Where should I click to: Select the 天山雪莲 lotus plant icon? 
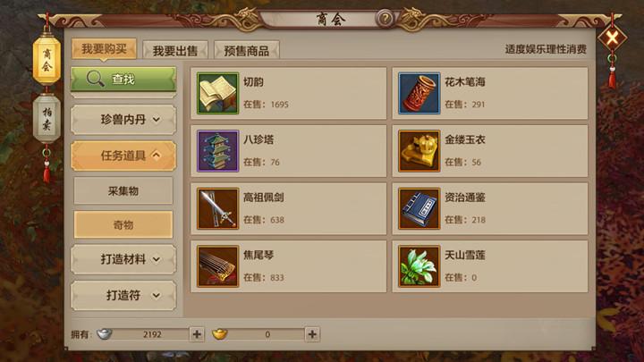[x=419, y=266]
